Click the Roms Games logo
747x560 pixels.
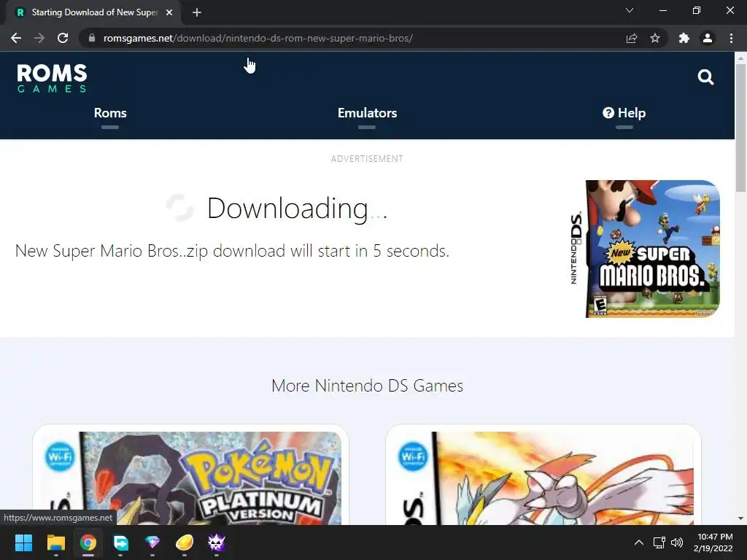(x=52, y=78)
